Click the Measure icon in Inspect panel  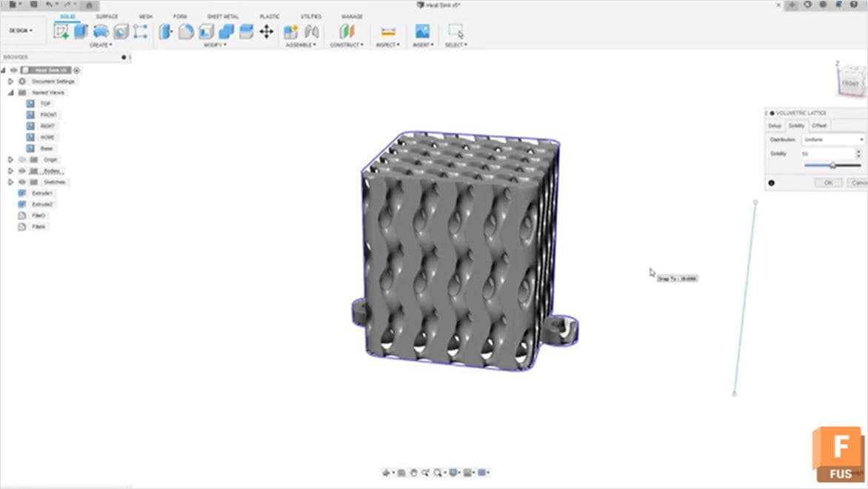(x=387, y=31)
